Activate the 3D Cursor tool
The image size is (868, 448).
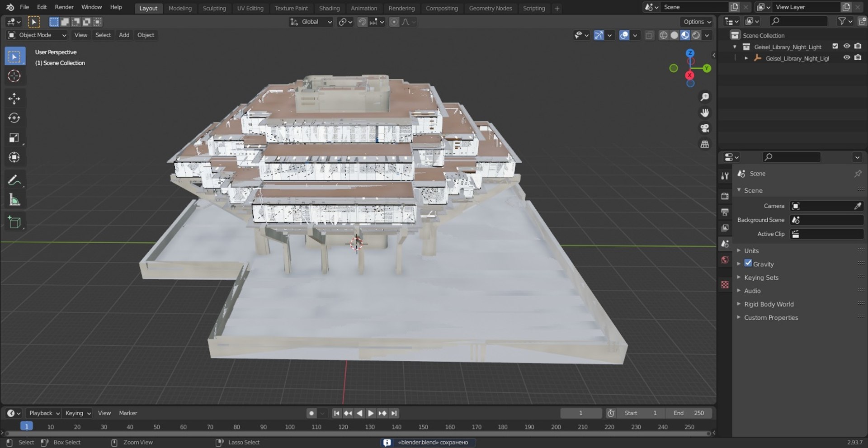(14, 76)
